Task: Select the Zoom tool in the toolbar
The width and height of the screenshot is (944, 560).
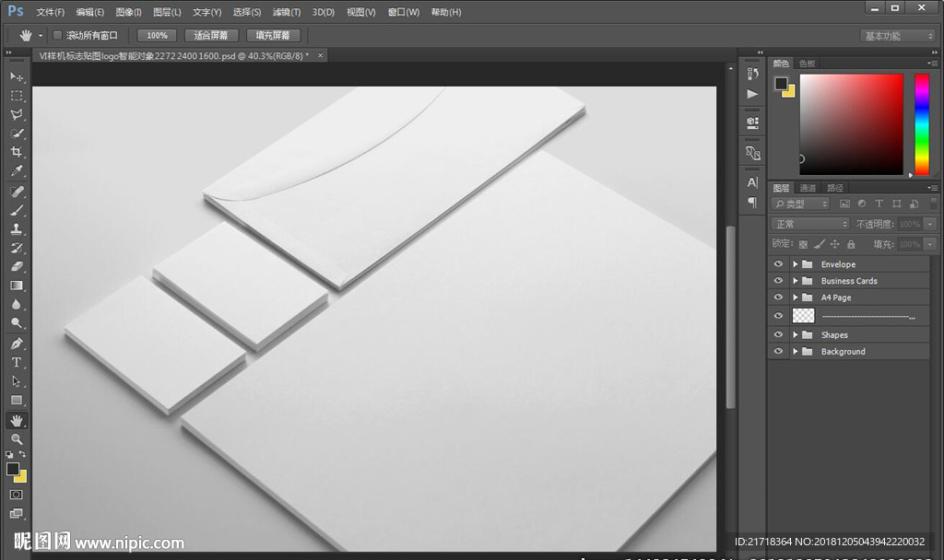Action: [17, 439]
